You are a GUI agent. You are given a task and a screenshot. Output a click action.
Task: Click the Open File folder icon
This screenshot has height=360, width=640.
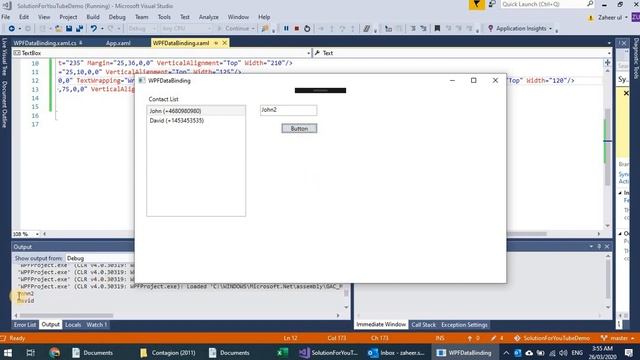click(x=58, y=29)
